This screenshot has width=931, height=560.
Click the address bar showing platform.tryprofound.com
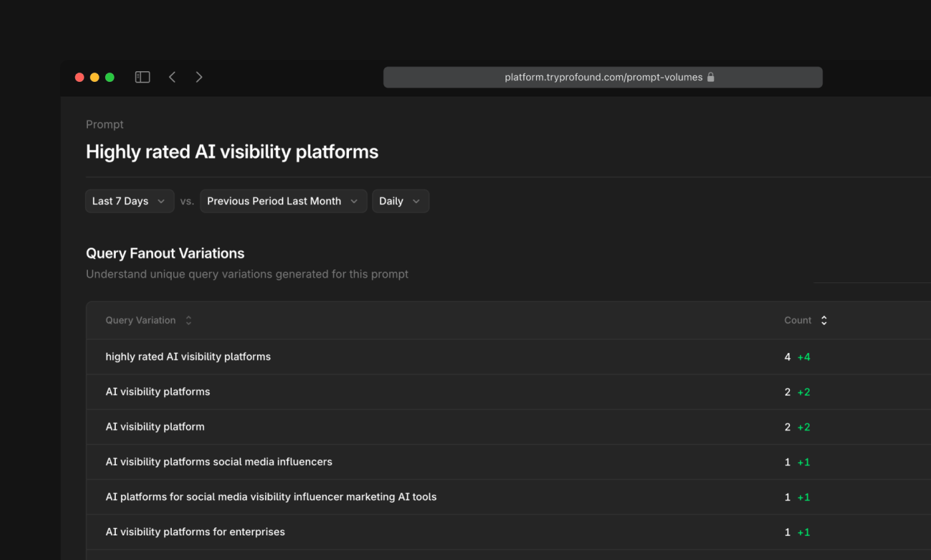point(603,77)
